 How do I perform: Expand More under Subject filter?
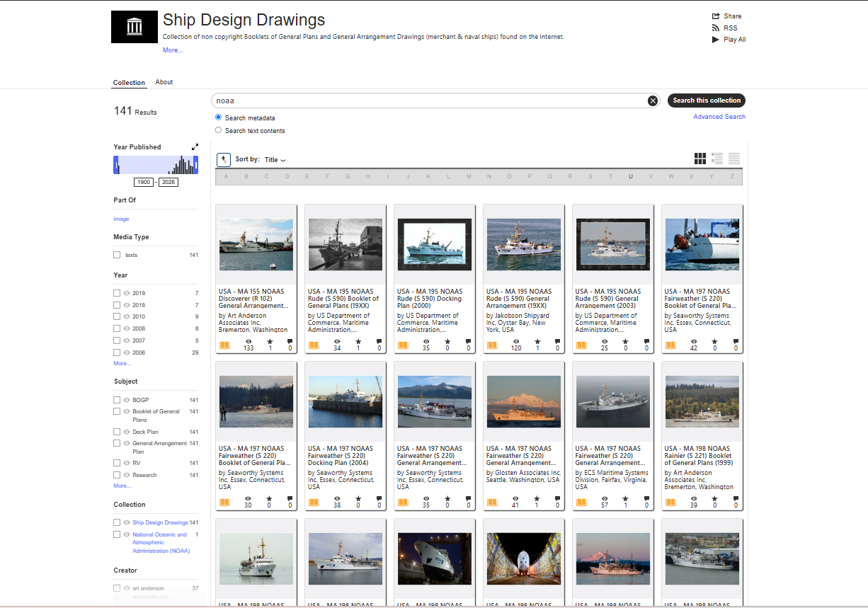click(122, 486)
